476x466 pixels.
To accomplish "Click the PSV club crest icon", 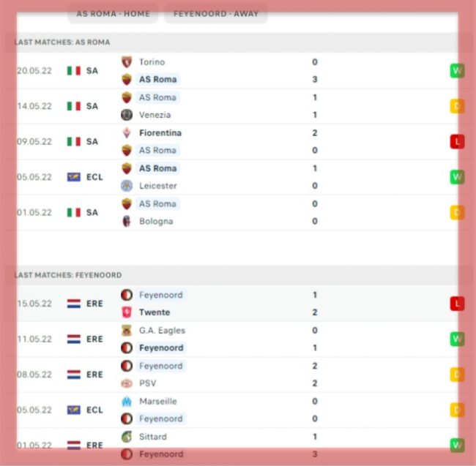I will (x=127, y=383).
